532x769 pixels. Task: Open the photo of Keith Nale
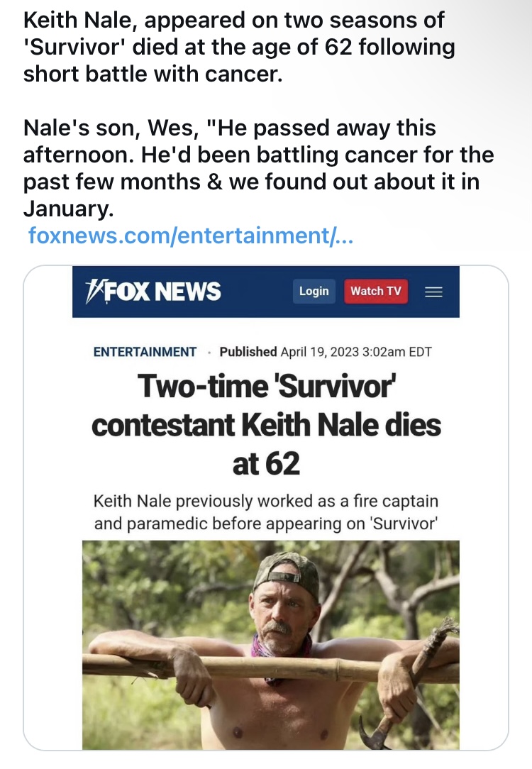[x=270, y=644]
